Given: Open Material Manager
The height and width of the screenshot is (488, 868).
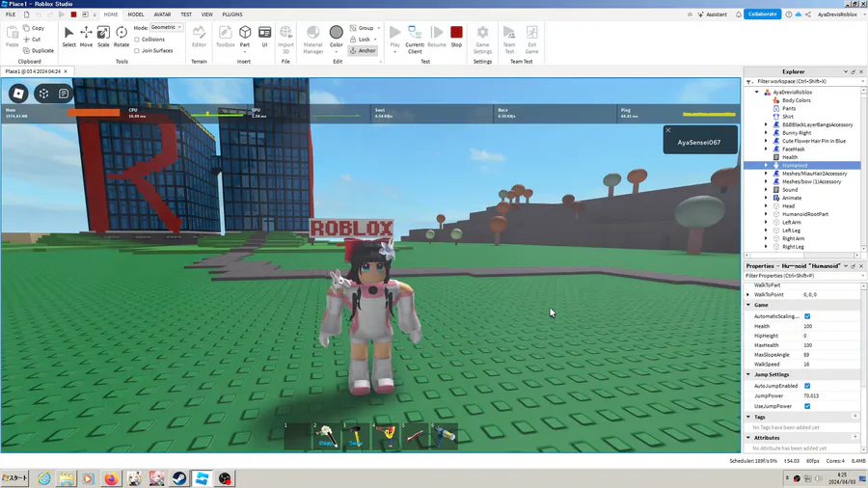Looking at the screenshot, I should coord(312,39).
